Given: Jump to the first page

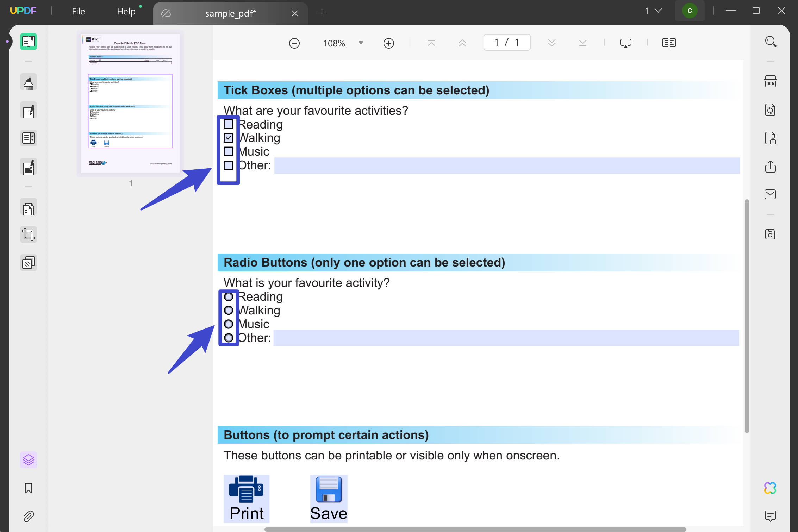Looking at the screenshot, I should (431, 43).
